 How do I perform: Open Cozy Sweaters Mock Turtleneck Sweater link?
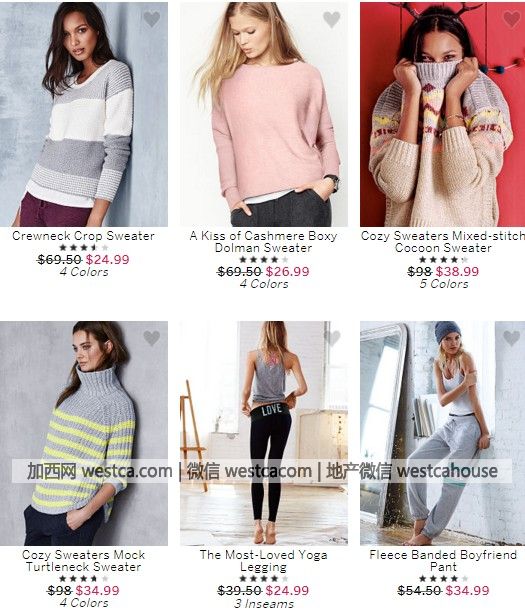(x=84, y=560)
